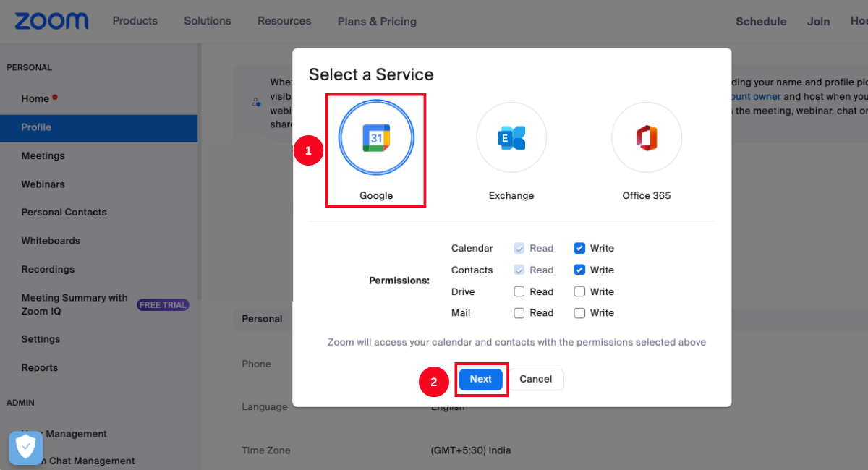
Task: Click the Time Zone label
Action: click(266, 450)
